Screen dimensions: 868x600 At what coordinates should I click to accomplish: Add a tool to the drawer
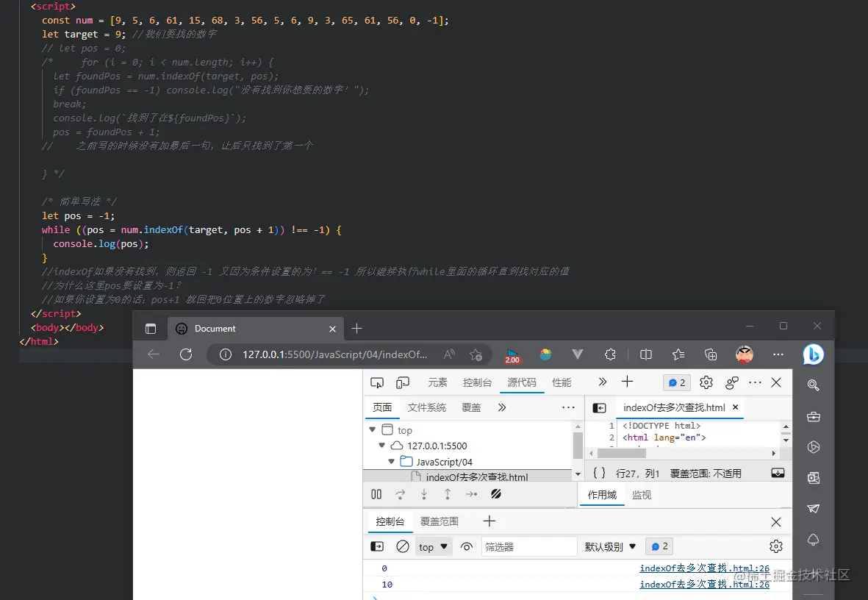[x=489, y=521]
